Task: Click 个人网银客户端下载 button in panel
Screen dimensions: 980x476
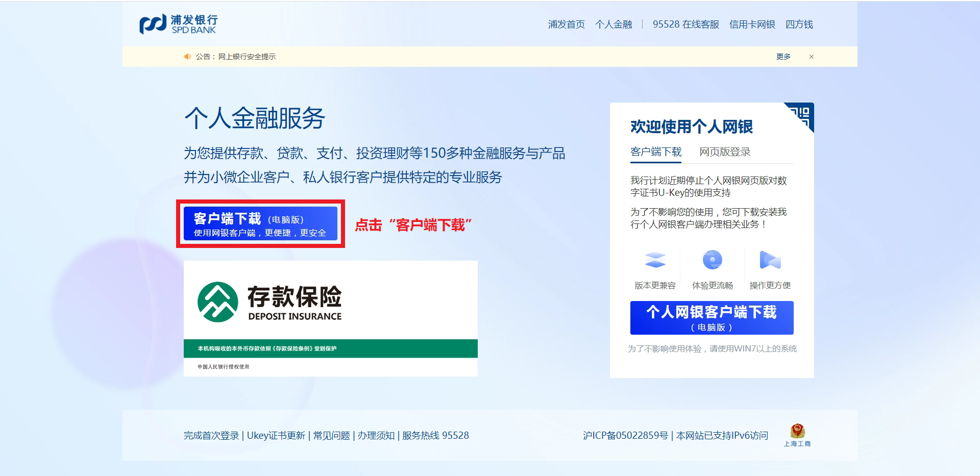Action: coord(712,318)
